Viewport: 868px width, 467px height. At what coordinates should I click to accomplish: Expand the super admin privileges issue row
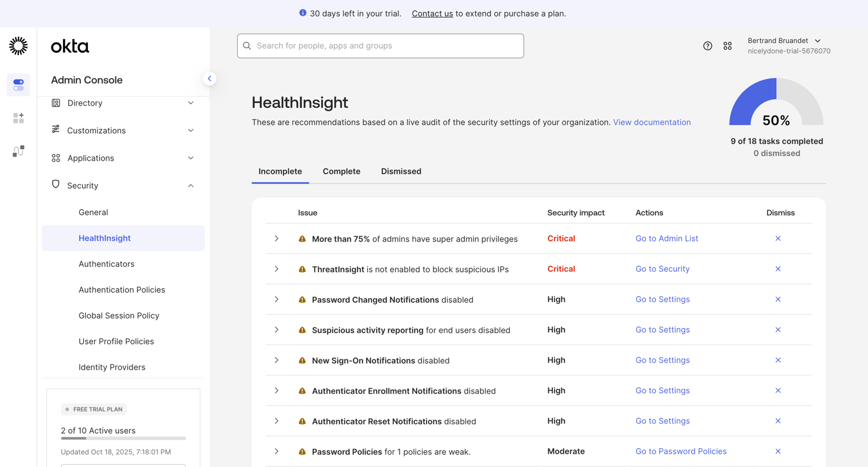[277, 239]
